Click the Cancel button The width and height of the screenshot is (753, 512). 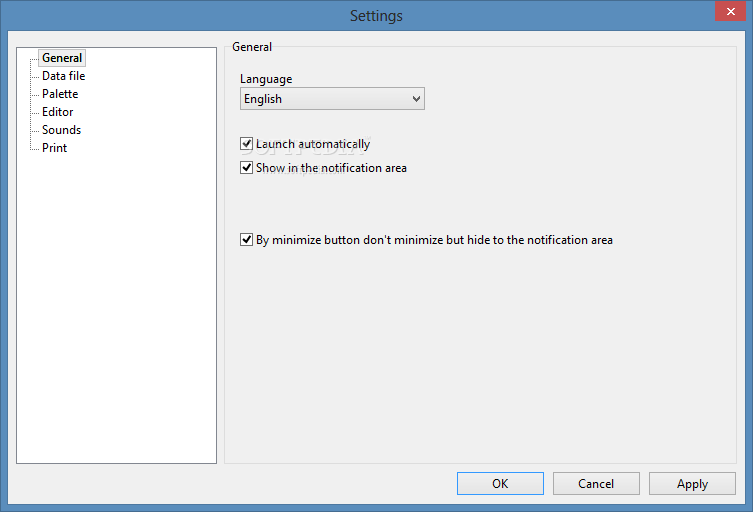pyautogui.click(x=596, y=483)
